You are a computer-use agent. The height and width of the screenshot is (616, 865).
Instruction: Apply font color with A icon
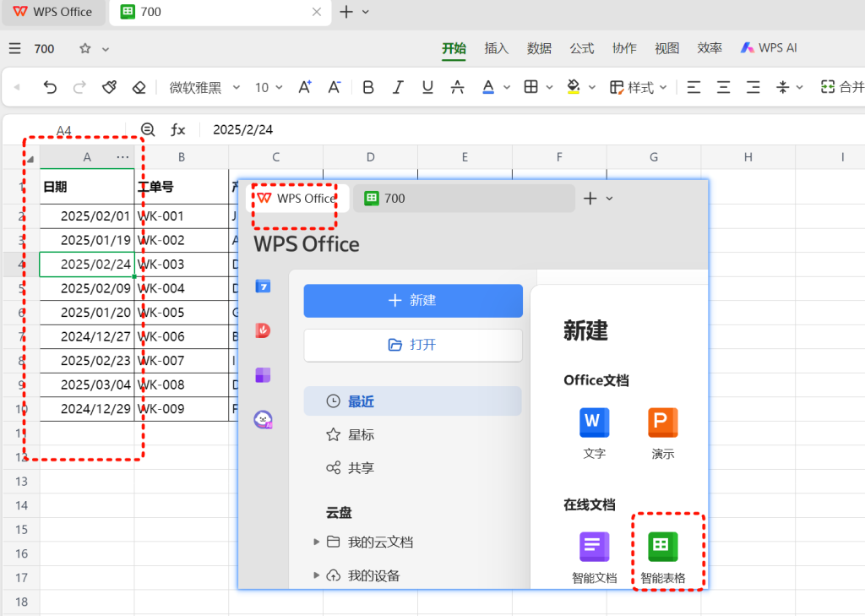488,87
